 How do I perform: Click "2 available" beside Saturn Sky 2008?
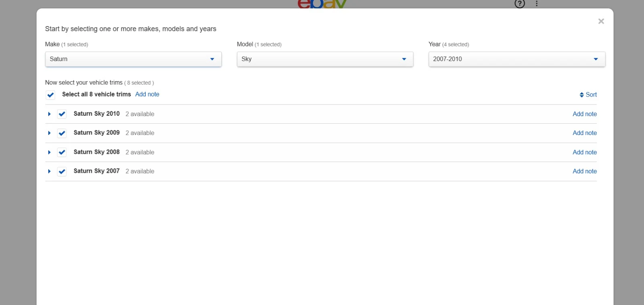[x=140, y=152]
